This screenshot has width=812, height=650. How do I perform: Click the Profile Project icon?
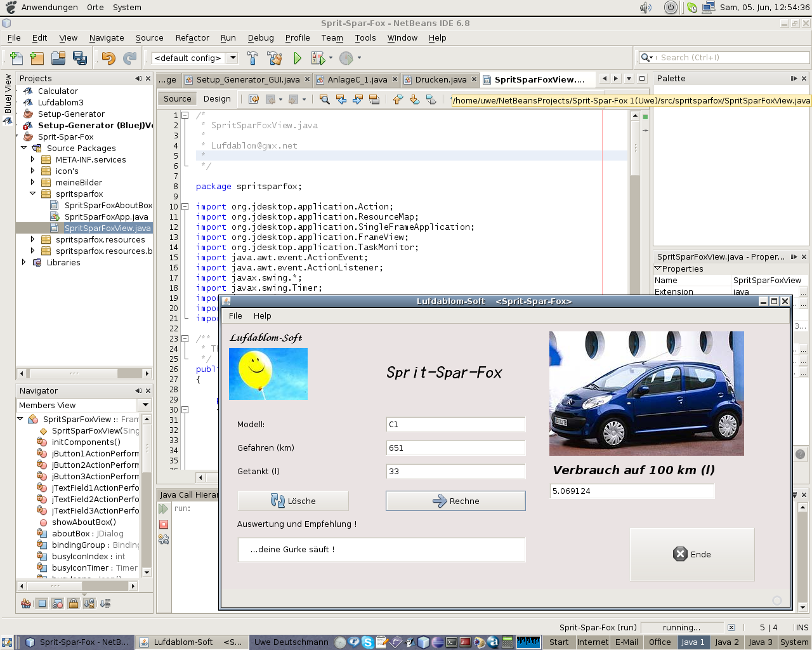pos(346,58)
